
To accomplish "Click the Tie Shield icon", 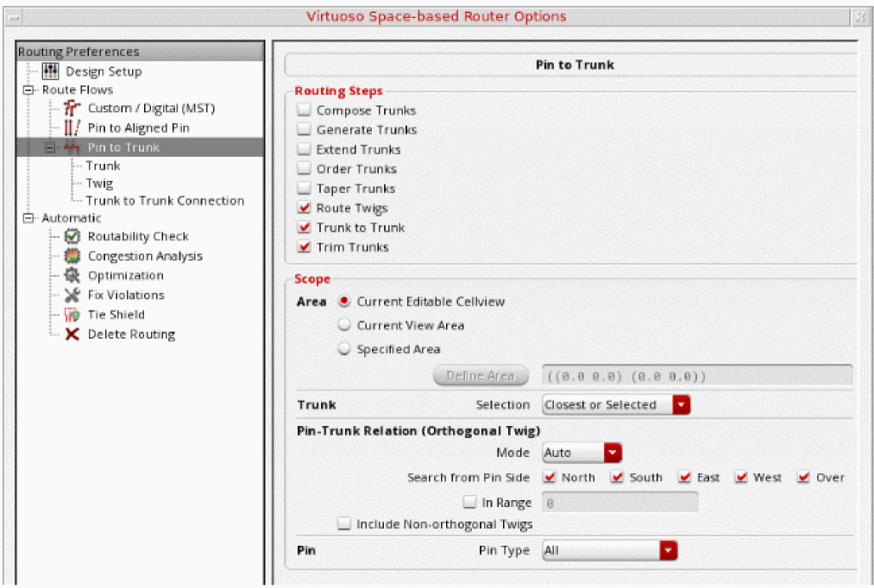I will pyautogui.click(x=72, y=315).
